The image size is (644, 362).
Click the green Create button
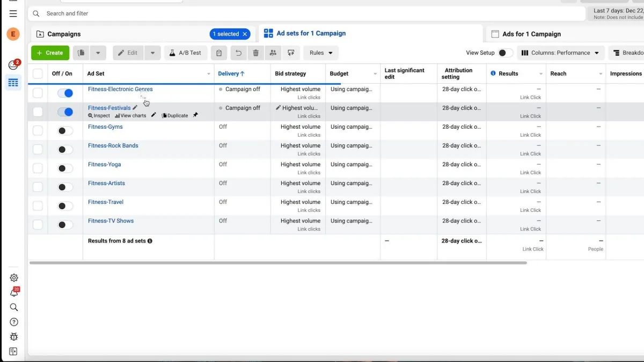coord(50,53)
